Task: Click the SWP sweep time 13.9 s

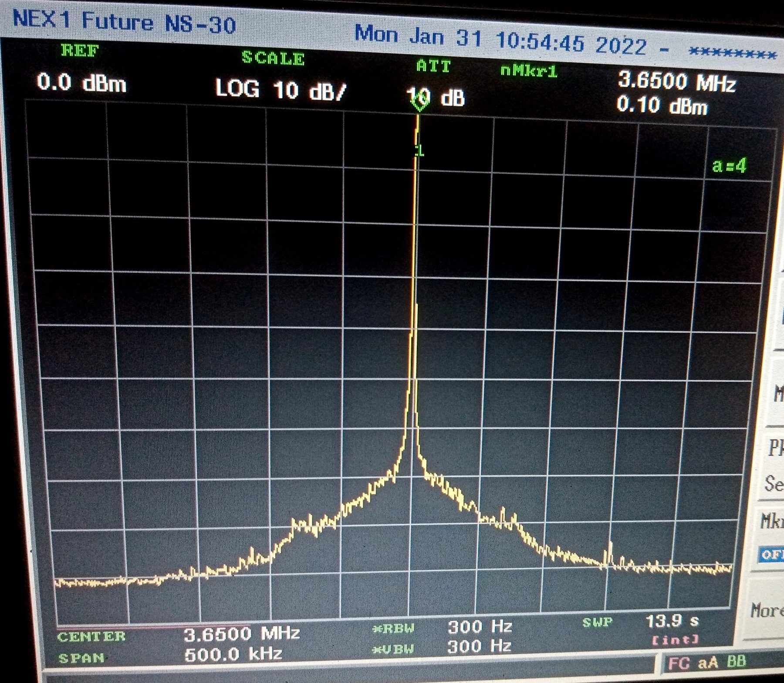Action: 672,621
